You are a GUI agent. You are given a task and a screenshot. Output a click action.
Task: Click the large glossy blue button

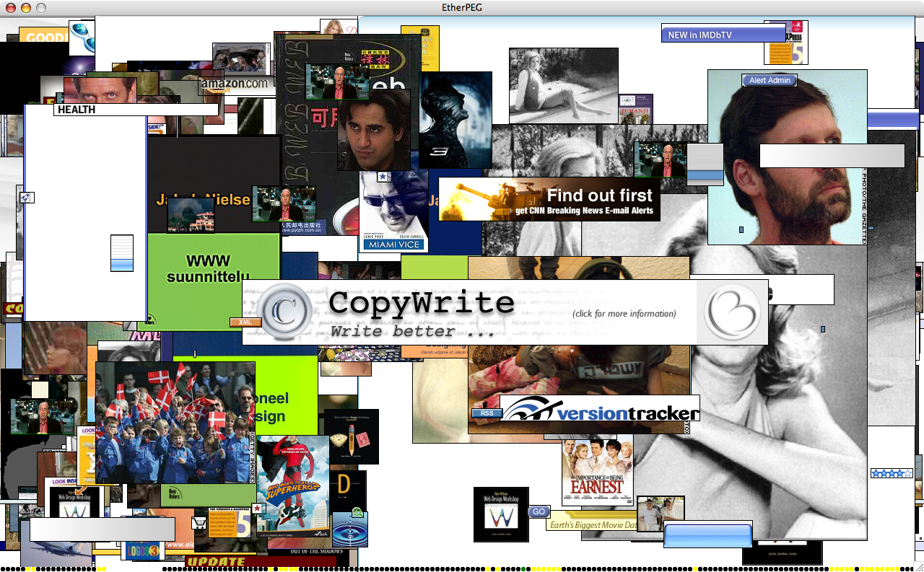708,536
